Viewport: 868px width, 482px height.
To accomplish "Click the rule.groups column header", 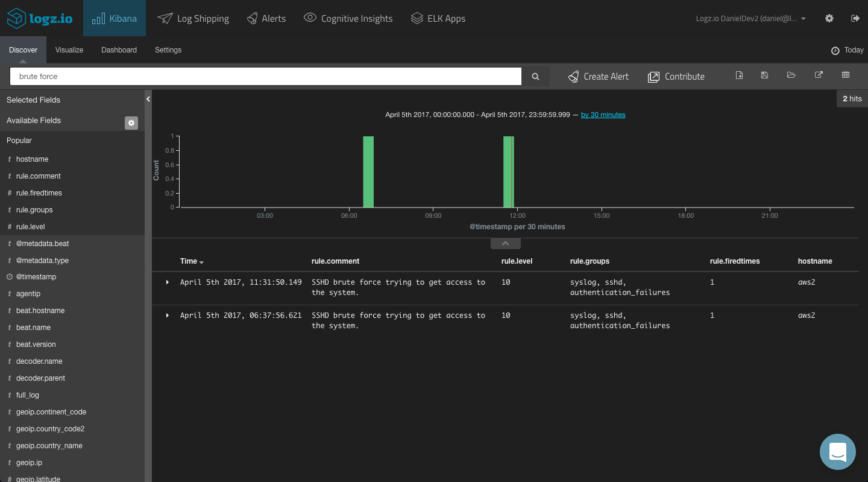I will pos(590,261).
